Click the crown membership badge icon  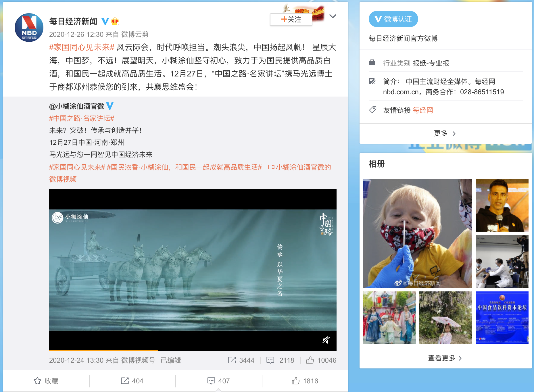tap(116, 21)
